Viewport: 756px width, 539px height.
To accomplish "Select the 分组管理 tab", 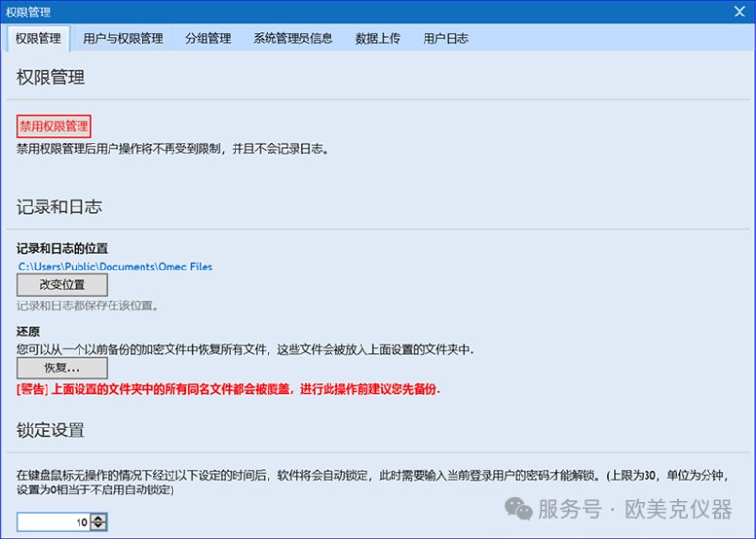I will [207, 39].
